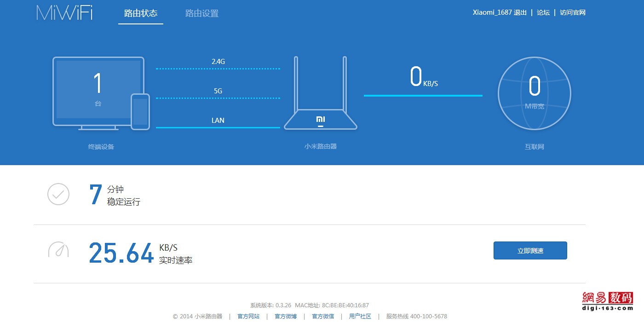This screenshot has height=322, width=644.
Task: Click the internet globe icon
Action: (x=535, y=93)
